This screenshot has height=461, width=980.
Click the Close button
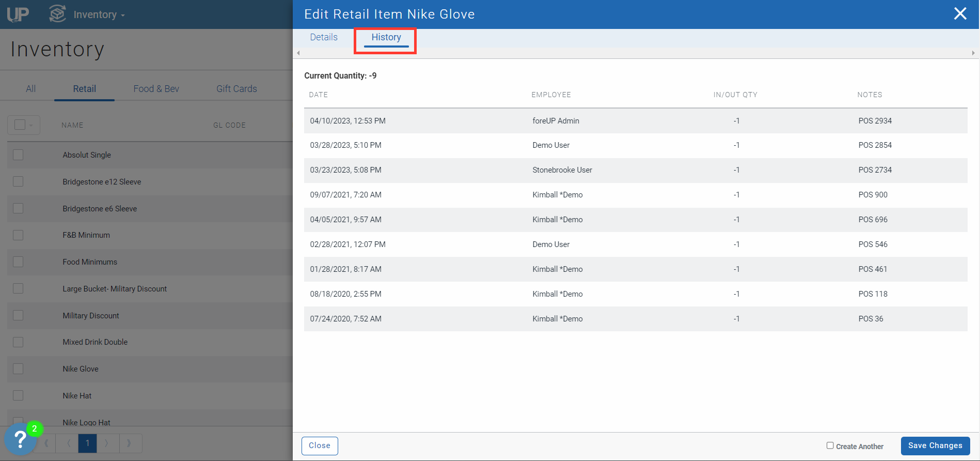coord(320,445)
